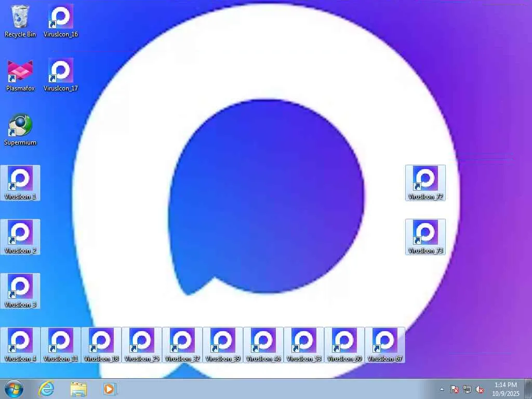The image size is (532, 399).
Task: Open the Recycle Bin desktop icon
Action: point(20,20)
